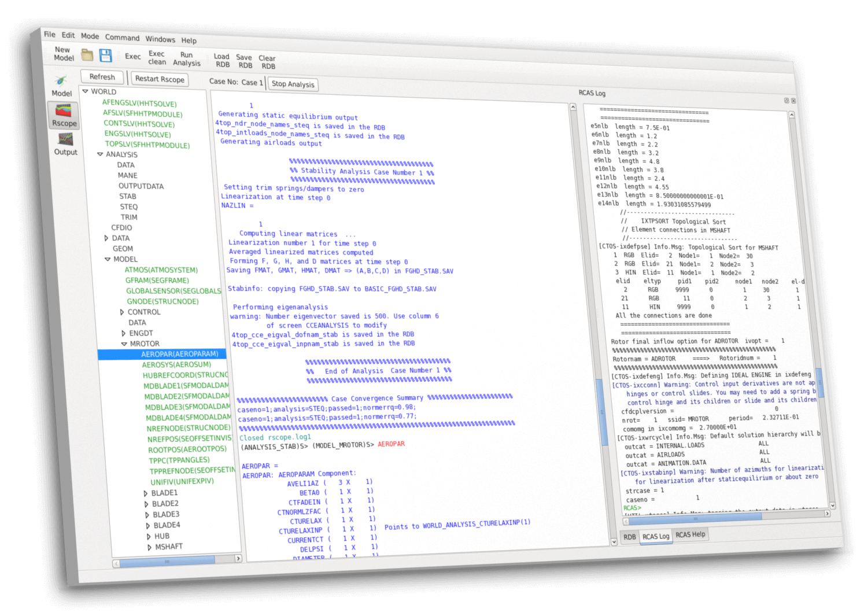This screenshot has width=864, height=616.
Task: Select the OUTPUTDATA tree item
Action: click(141, 186)
